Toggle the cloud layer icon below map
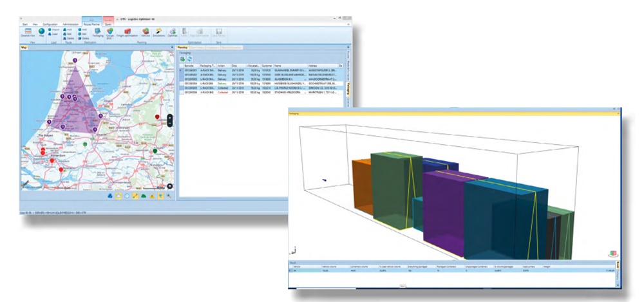 pyautogui.click(x=144, y=196)
